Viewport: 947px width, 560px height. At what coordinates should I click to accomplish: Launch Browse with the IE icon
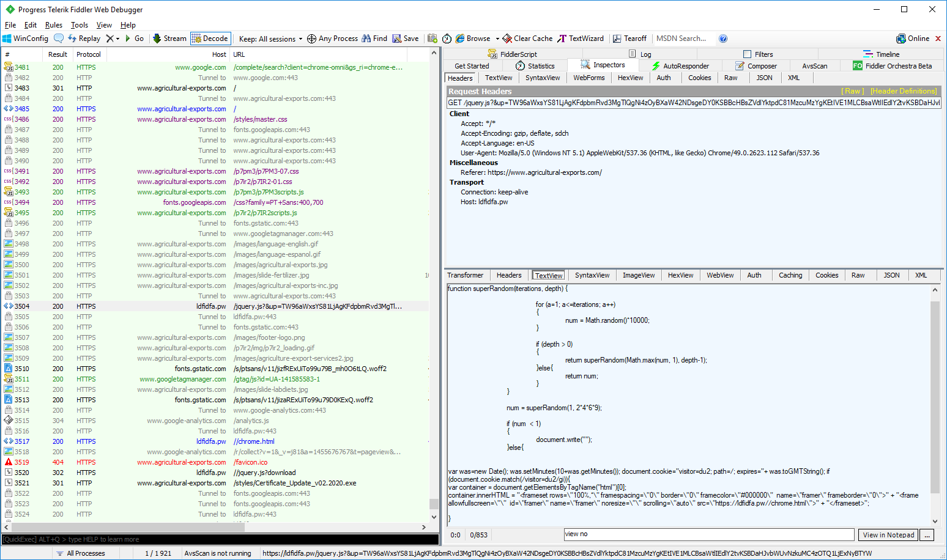coord(472,39)
